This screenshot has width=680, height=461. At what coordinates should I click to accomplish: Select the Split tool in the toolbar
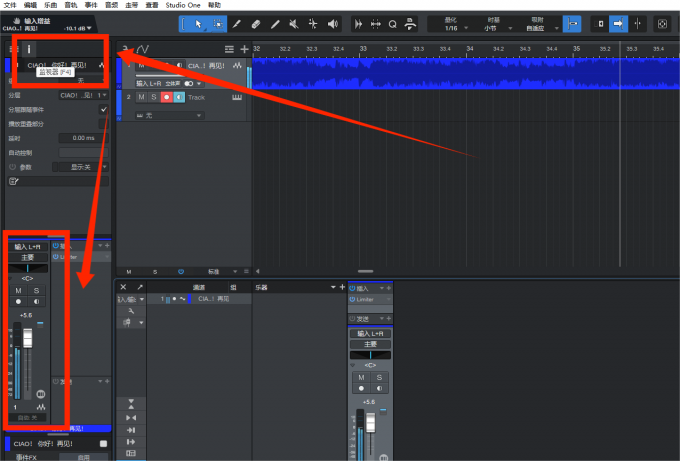(237, 24)
